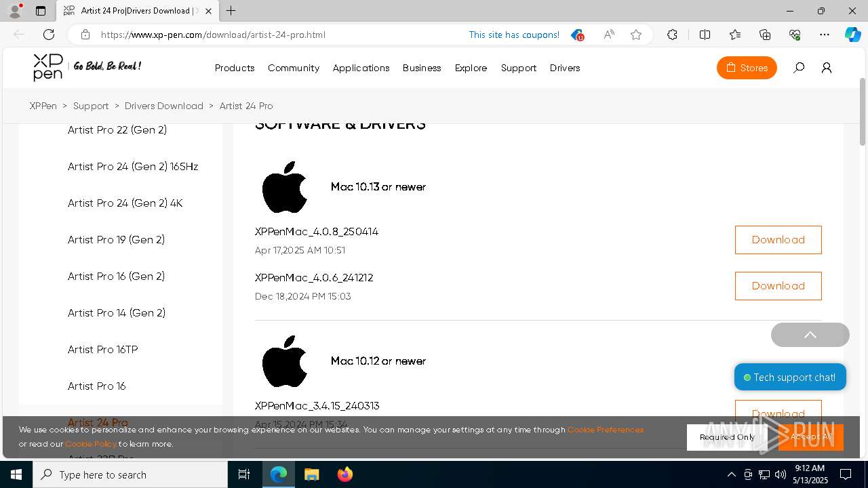
Task: Open a new browser tab
Action: click(231, 11)
